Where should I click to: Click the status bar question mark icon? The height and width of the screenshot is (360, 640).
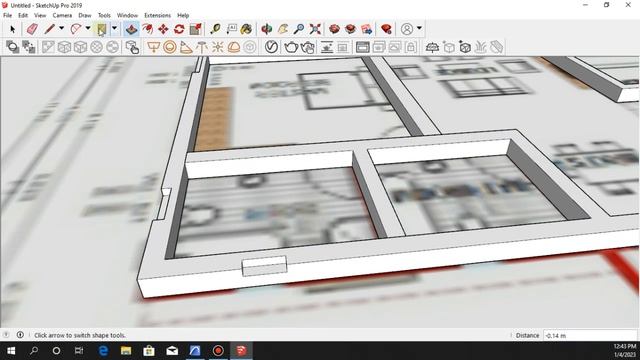6,335
